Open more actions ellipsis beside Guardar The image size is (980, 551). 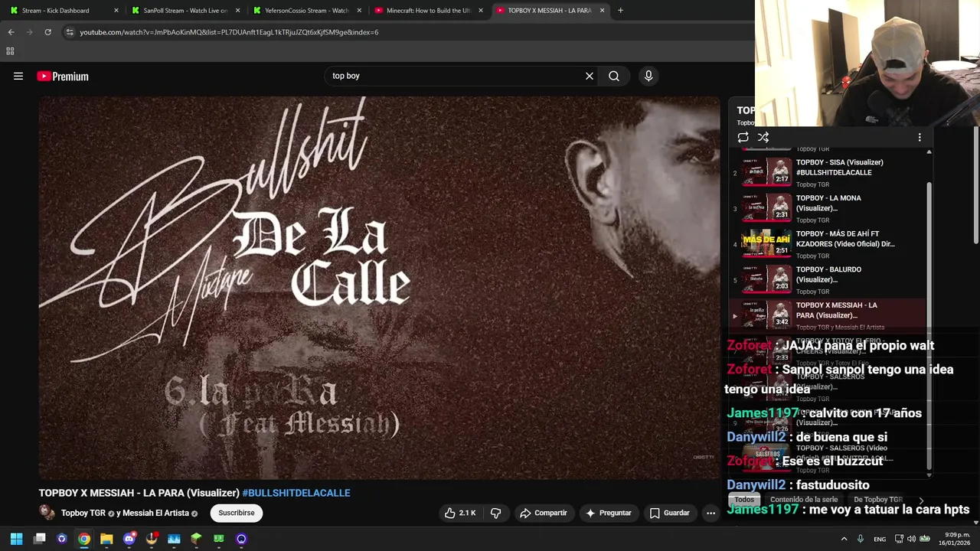(x=710, y=513)
